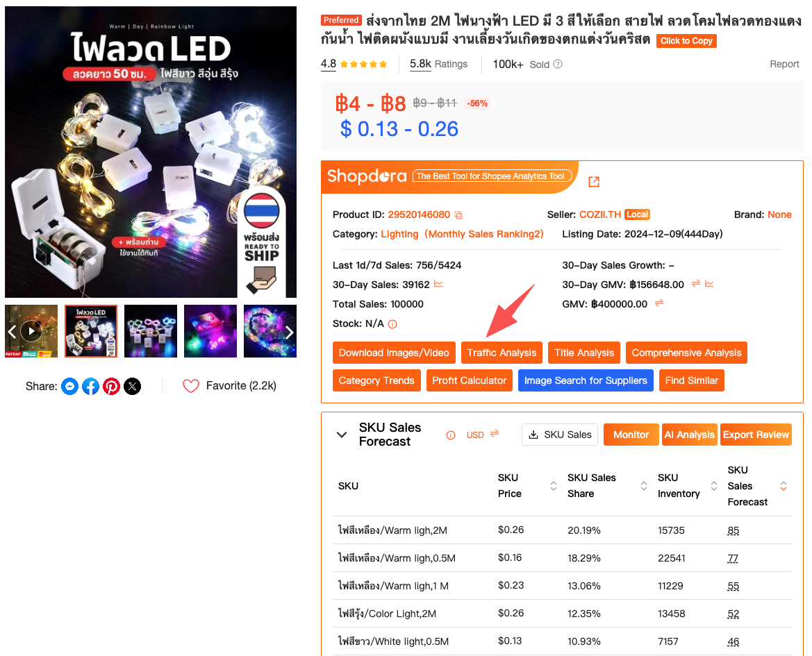Copy the Product ID icon
The height and width of the screenshot is (656, 812).
pos(458,215)
